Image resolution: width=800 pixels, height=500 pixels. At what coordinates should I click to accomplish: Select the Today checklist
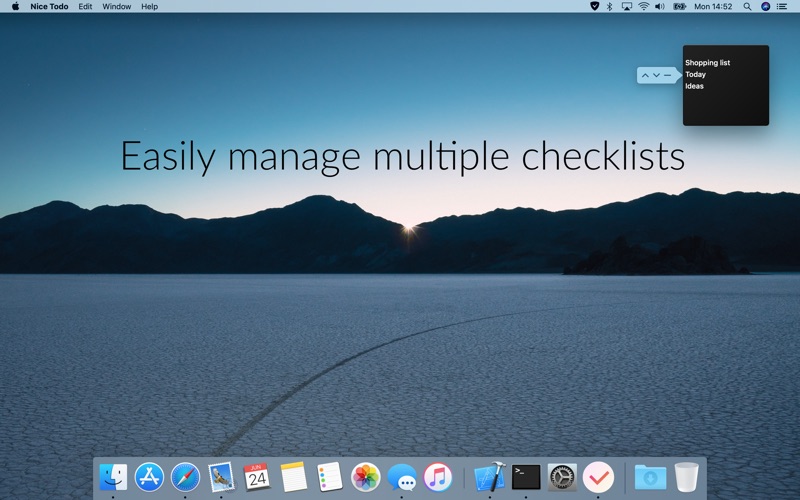click(695, 74)
